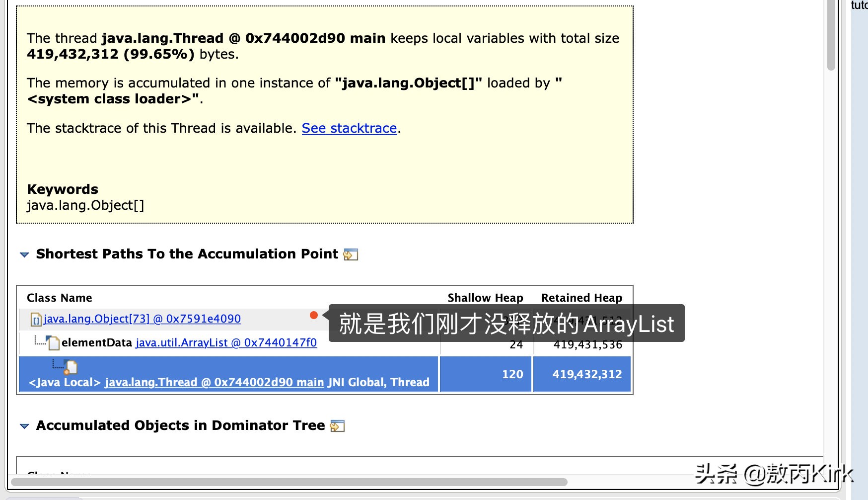Sort by the Shallow Heap column header
The image size is (868, 500).
coord(485,298)
